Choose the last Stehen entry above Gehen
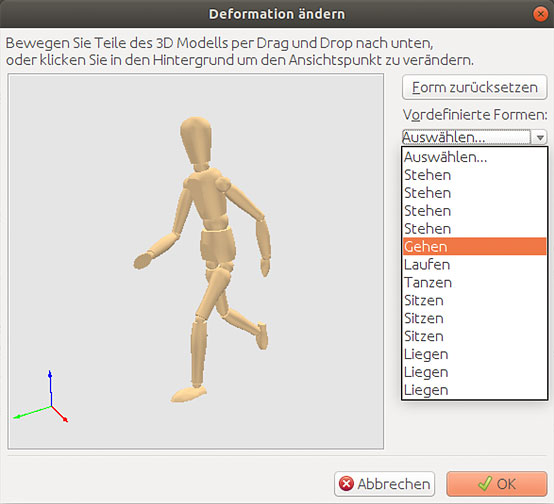Image resolution: width=554 pixels, height=504 pixels. tap(475, 229)
